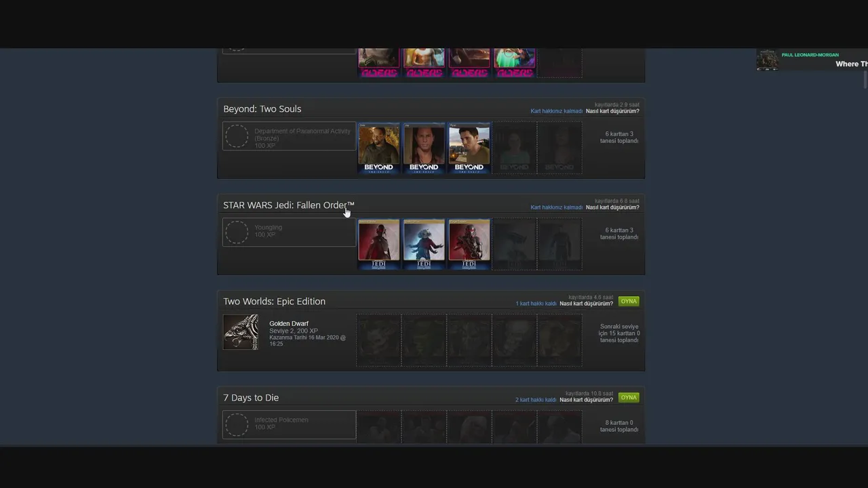Click the Paul Leonard-Morgan music notification thumbnail
The height and width of the screenshot is (488, 868).
(x=768, y=60)
